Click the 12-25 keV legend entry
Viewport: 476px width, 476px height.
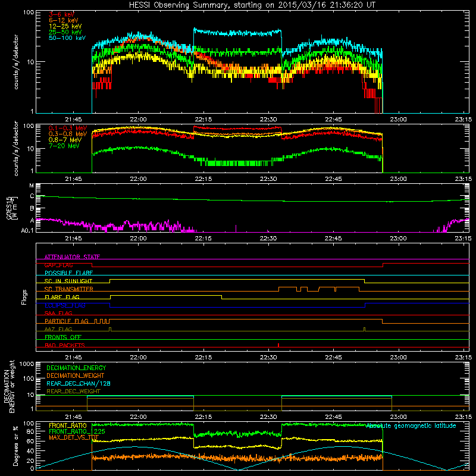65,26
